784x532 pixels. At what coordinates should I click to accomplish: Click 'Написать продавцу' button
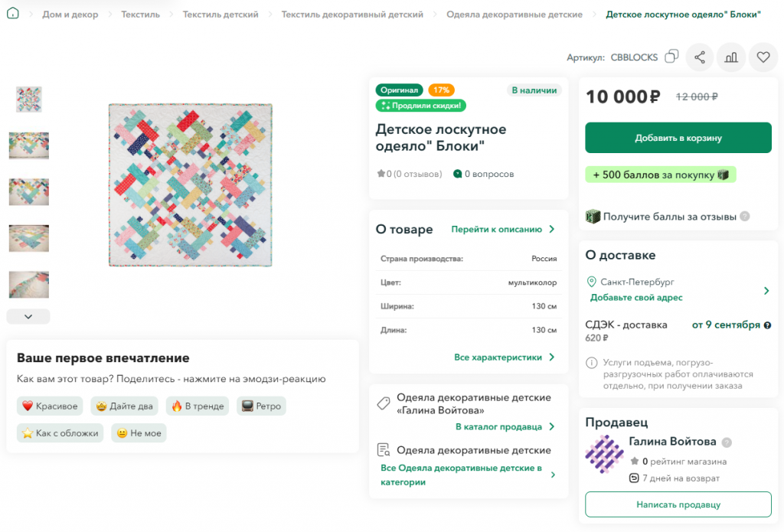[x=678, y=504]
